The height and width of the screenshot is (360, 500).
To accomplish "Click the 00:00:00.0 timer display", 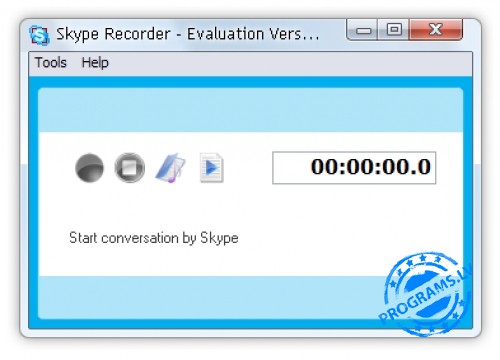I will click(354, 168).
